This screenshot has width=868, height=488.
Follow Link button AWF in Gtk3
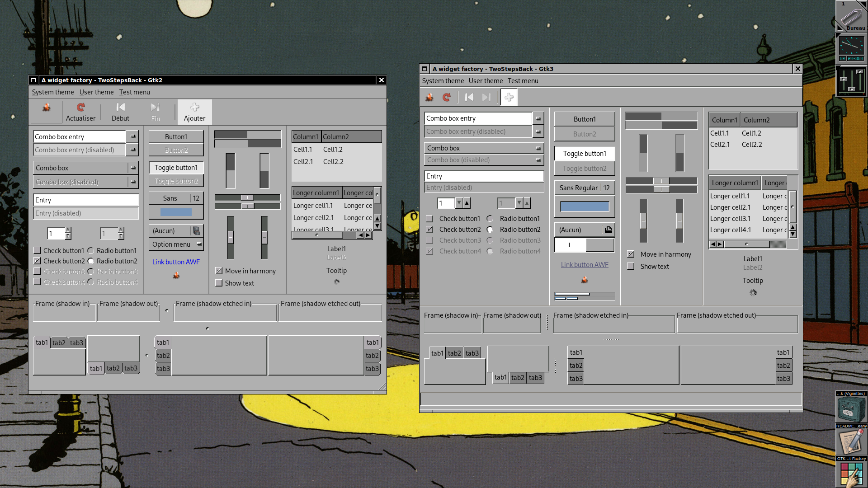(585, 265)
